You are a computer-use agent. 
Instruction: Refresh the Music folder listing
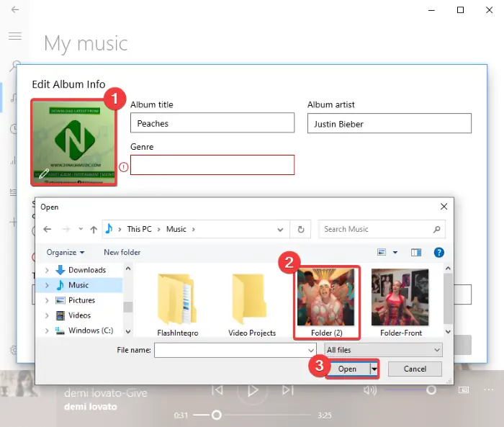(x=300, y=229)
